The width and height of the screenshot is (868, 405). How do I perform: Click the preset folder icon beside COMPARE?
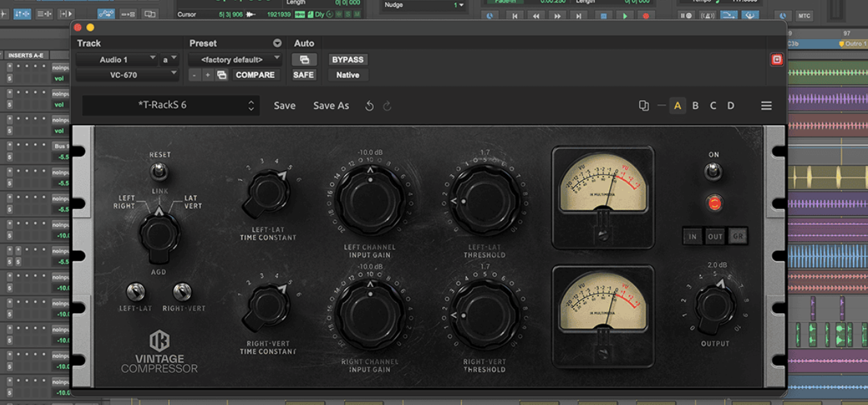point(222,75)
